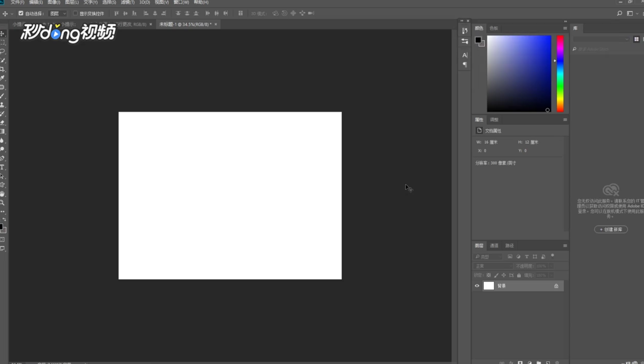Screen dimensions: 644x364
Task: Select the Lasso tool
Action: [x=2, y=51]
